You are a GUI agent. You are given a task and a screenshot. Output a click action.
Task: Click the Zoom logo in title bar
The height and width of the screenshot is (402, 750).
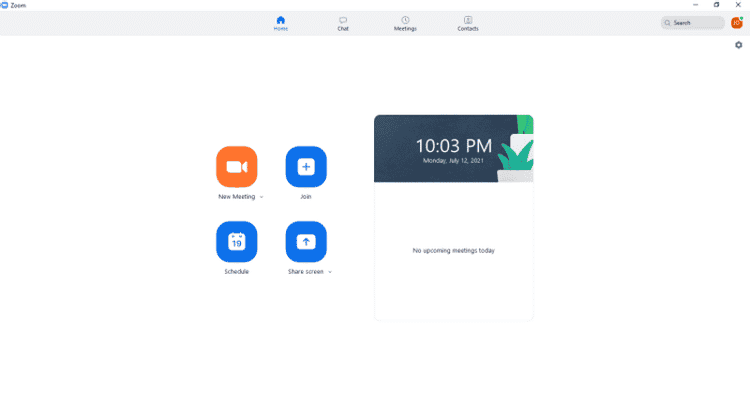[x=5, y=5]
